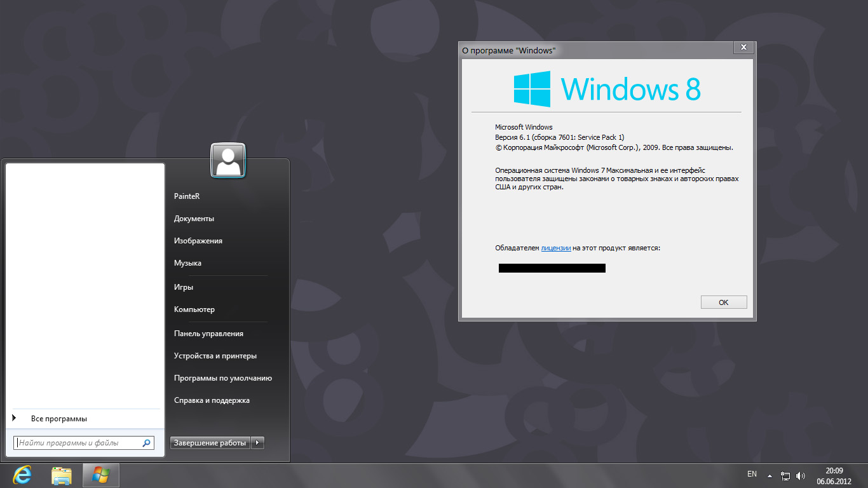The height and width of the screenshot is (488, 868).
Task: Click the user account picture
Action: coord(228,160)
